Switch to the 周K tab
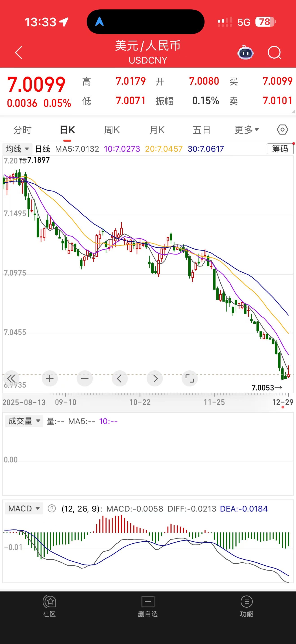This screenshot has width=296, height=644. pos(112,130)
